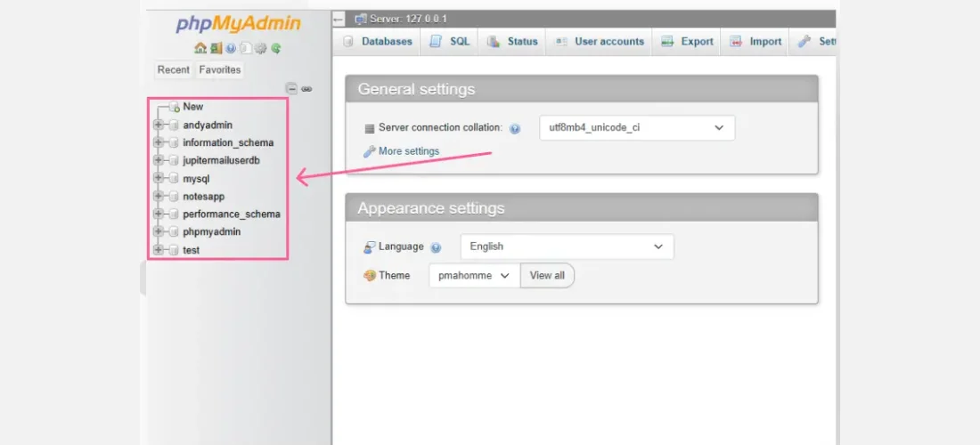The image size is (980, 445).
Task: Open the andyadmin database name
Action: tap(208, 125)
